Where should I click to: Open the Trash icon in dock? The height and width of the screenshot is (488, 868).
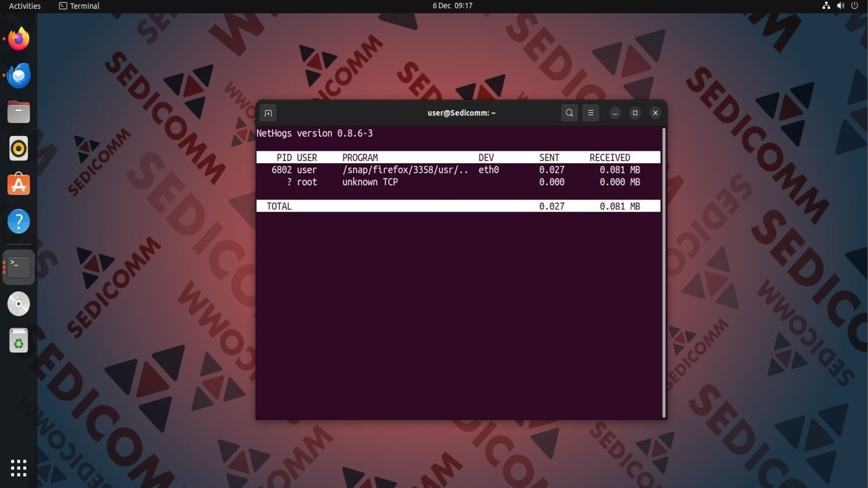(x=19, y=340)
